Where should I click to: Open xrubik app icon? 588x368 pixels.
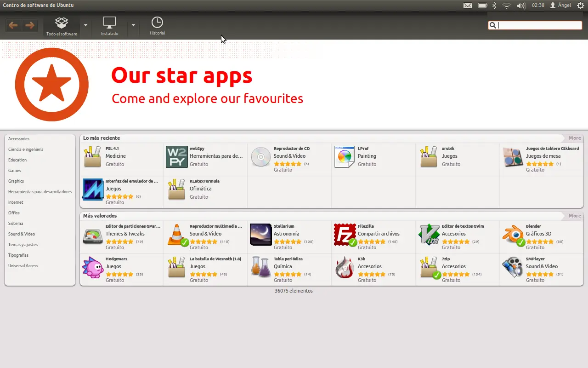pyautogui.click(x=429, y=157)
